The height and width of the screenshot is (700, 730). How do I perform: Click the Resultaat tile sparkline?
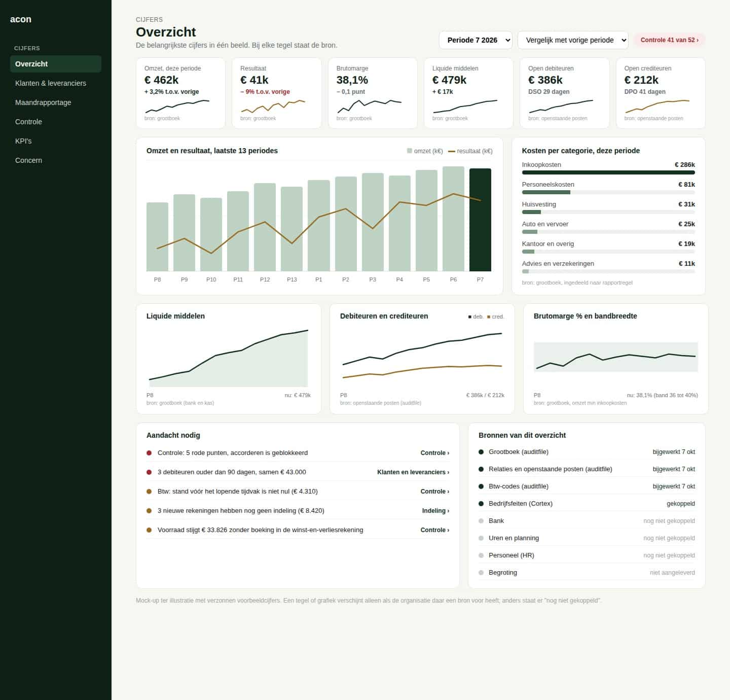pyautogui.click(x=273, y=106)
